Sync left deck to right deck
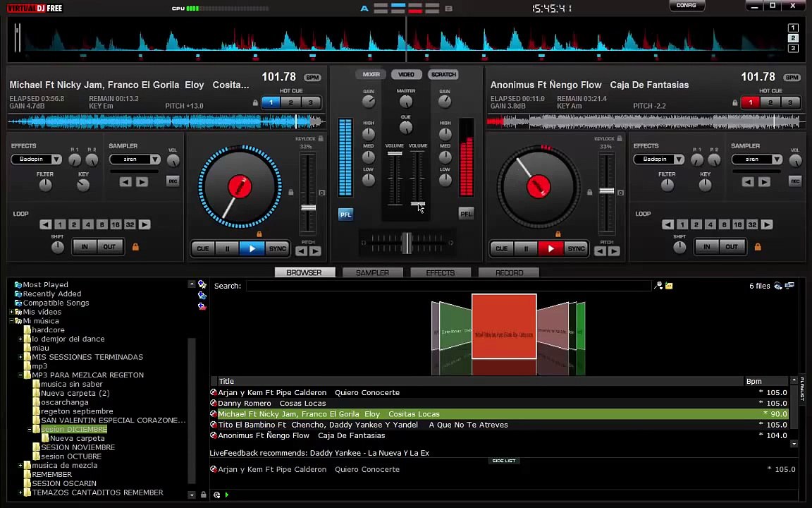Image resolution: width=812 pixels, height=508 pixels. click(x=277, y=249)
